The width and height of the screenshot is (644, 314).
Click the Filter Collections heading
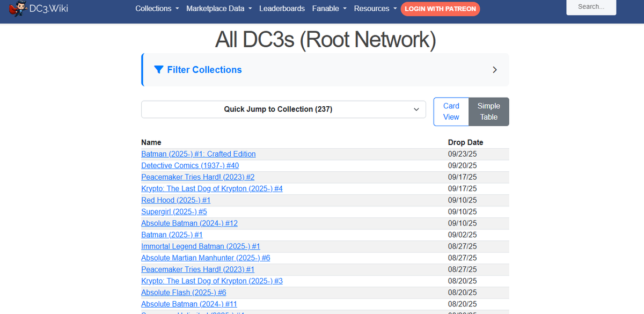click(x=204, y=70)
